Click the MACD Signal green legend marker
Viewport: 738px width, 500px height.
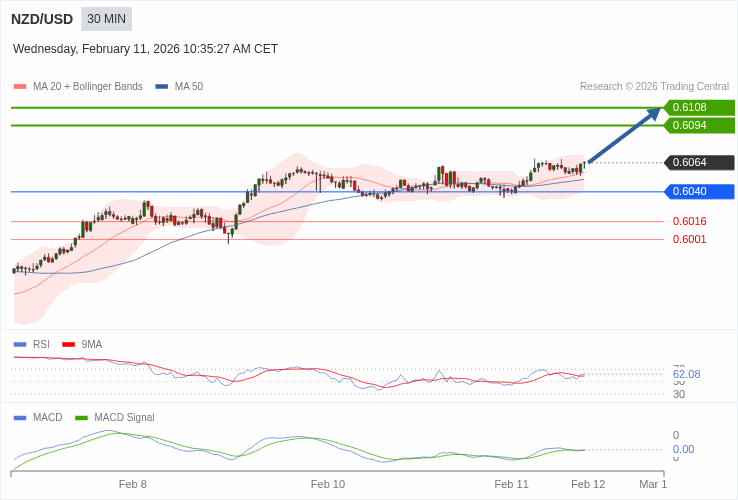[x=82, y=417]
